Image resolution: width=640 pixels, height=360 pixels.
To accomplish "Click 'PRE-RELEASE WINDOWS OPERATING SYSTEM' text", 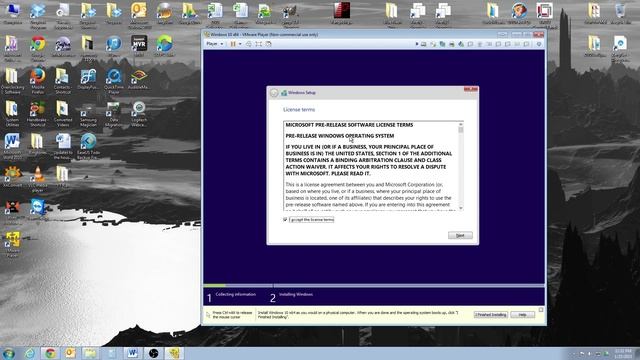I will 340,136.
